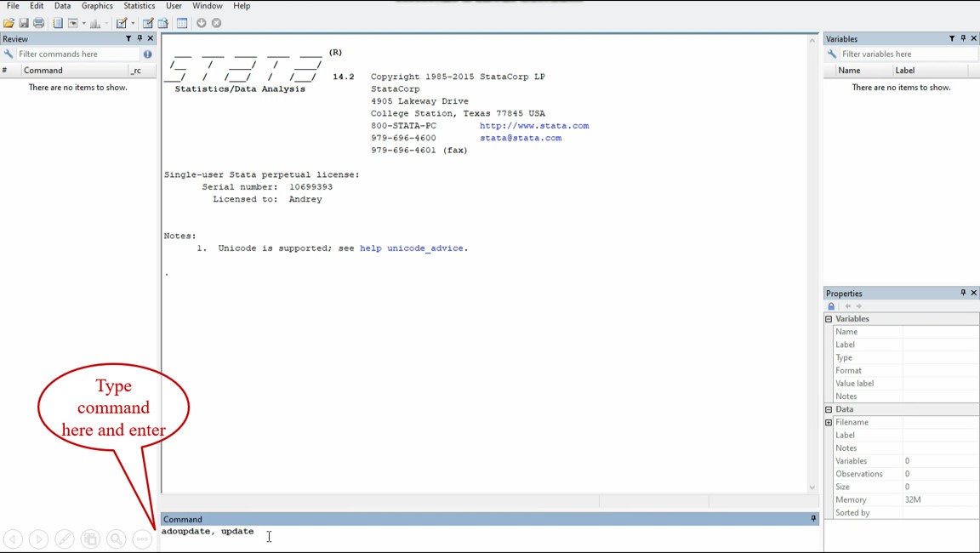Viewport: 980px width, 553px height.
Task: Click the Filter variables here field
Action: click(x=909, y=54)
